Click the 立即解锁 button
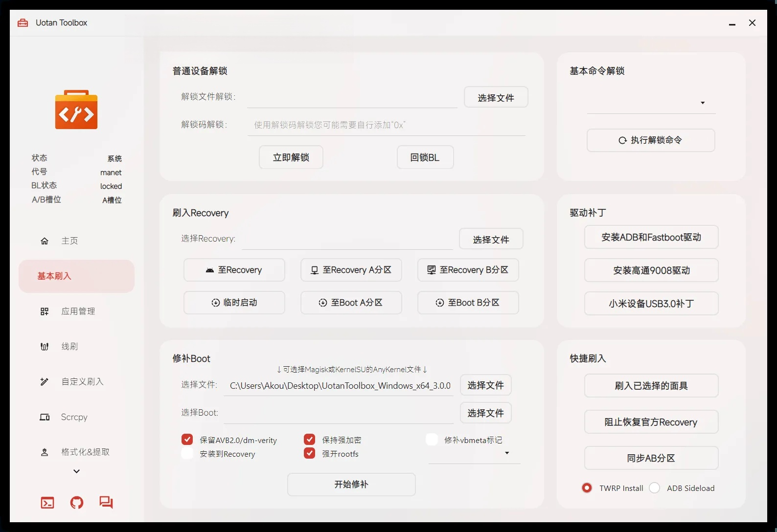Screen dimensions: 777x532 (291, 157)
